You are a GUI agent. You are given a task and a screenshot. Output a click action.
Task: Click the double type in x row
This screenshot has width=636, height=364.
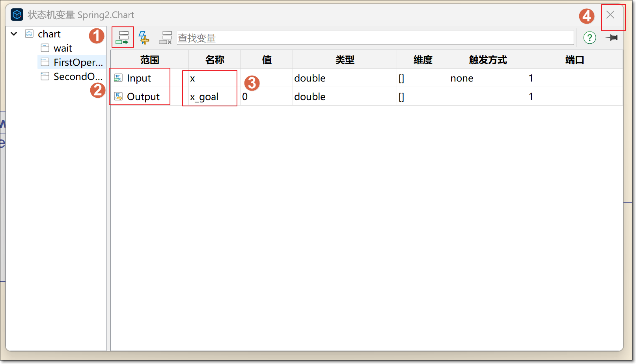tap(345, 78)
